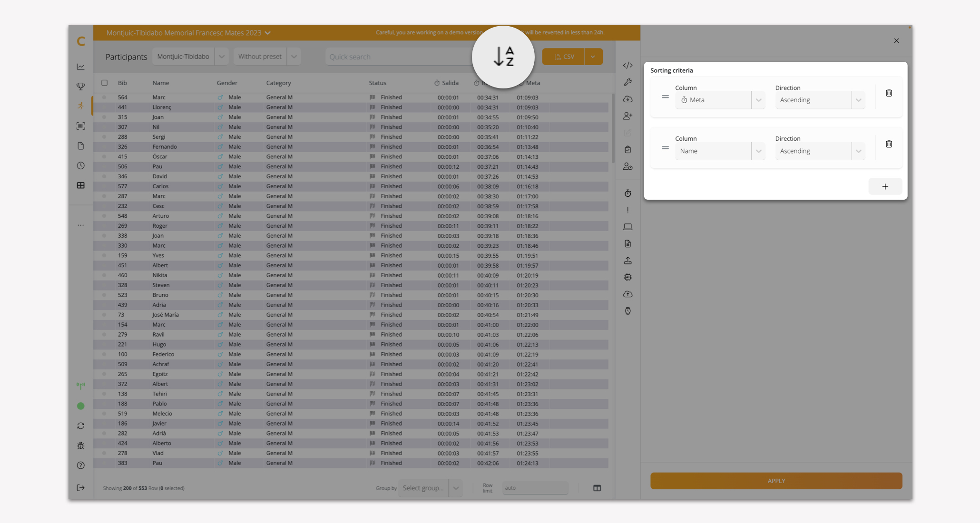Screen dimensions: 980x523
Task: Open the wrench tools icon in right toolbar
Action: [x=628, y=82]
